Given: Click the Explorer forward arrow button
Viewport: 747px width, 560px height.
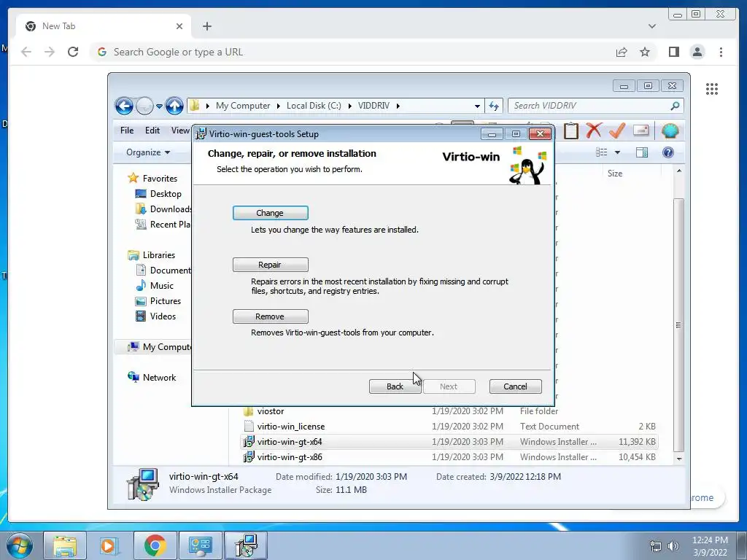Looking at the screenshot, I should (144, 106).
